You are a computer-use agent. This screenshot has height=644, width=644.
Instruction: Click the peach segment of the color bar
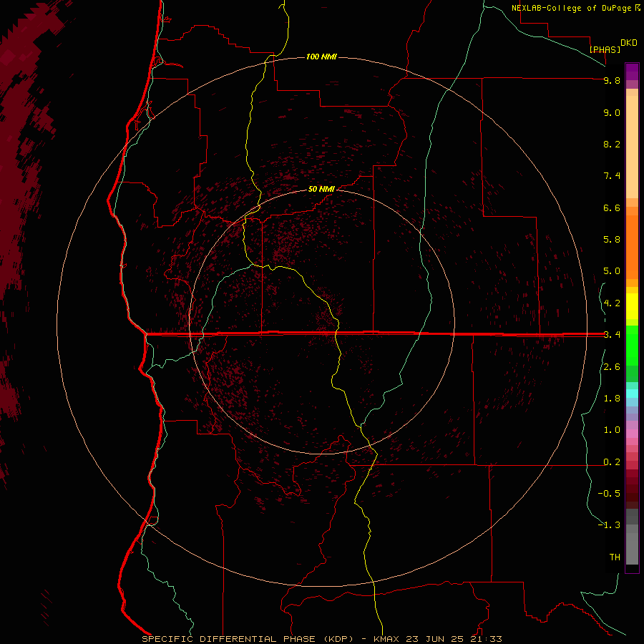pyautogui.click(x=632, y=147)
